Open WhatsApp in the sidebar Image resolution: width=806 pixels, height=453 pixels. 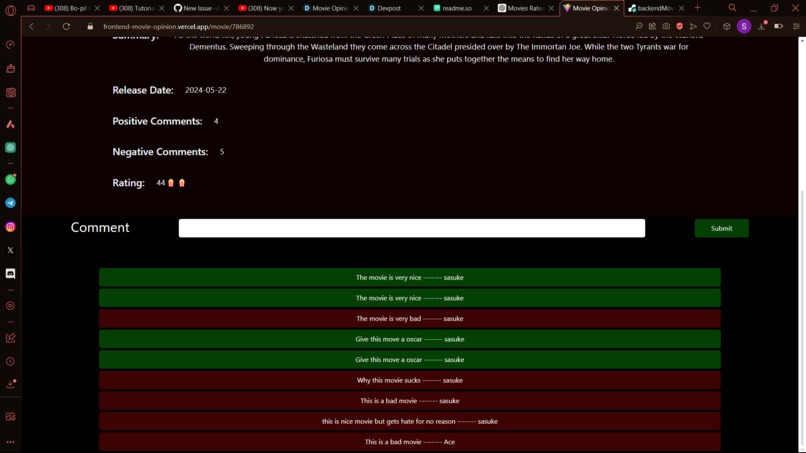pyautogui.click(x=10, y=179)
